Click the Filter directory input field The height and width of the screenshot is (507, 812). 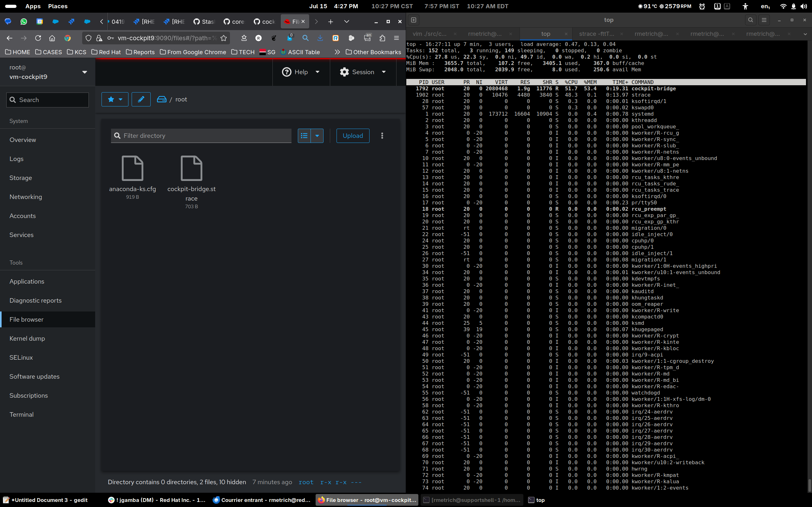click(x=205, y=136)
